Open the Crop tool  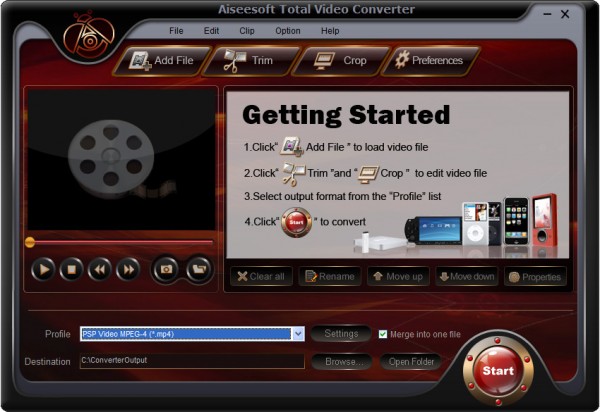pos(341,60)
